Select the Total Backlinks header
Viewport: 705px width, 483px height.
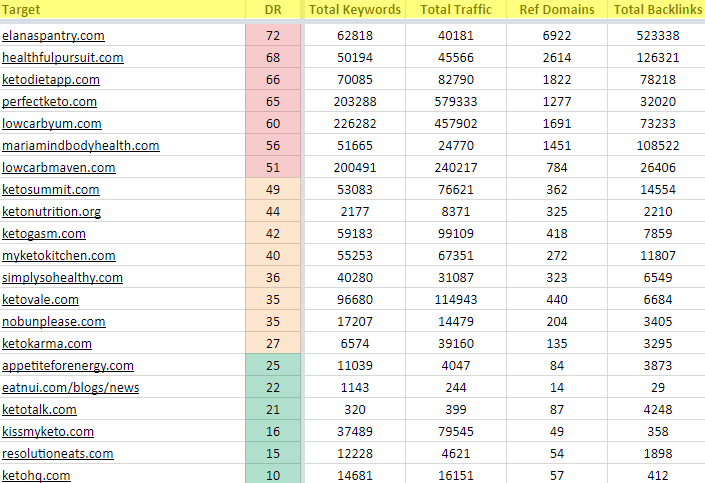click(x=657, y=9)
